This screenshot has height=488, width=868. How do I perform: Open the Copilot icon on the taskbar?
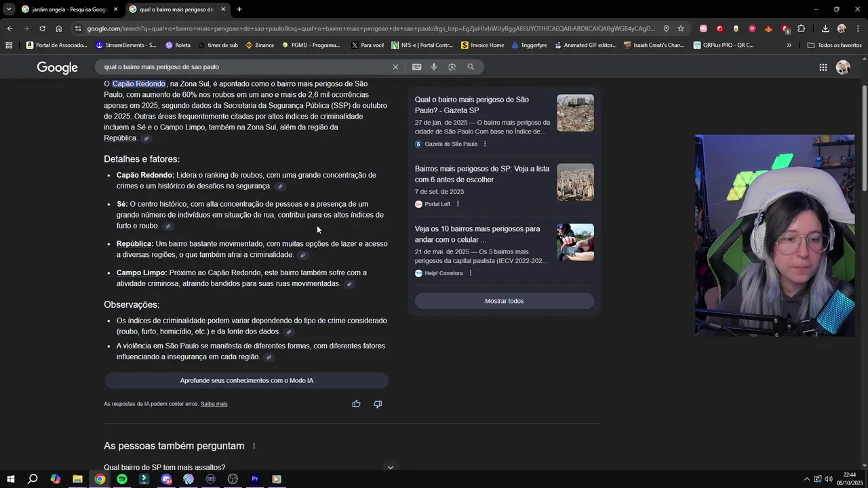click(55, 479)
